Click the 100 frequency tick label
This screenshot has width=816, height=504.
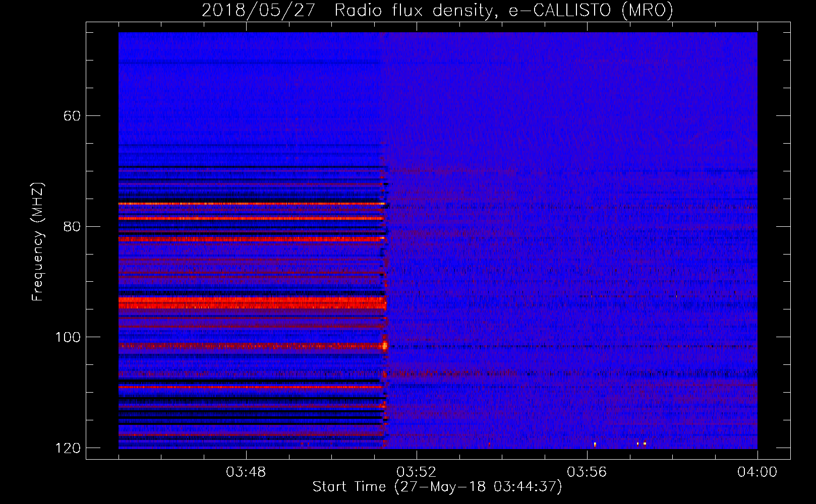(68, 337)
